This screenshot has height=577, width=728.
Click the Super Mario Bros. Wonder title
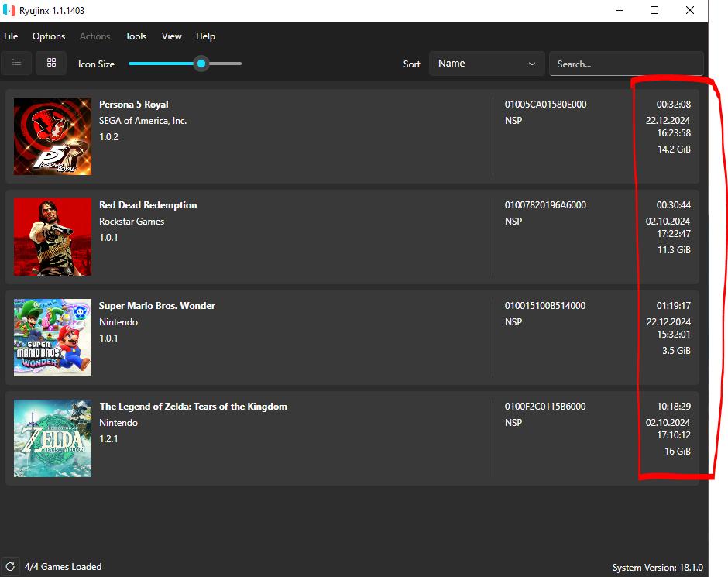tap(157, 306)
